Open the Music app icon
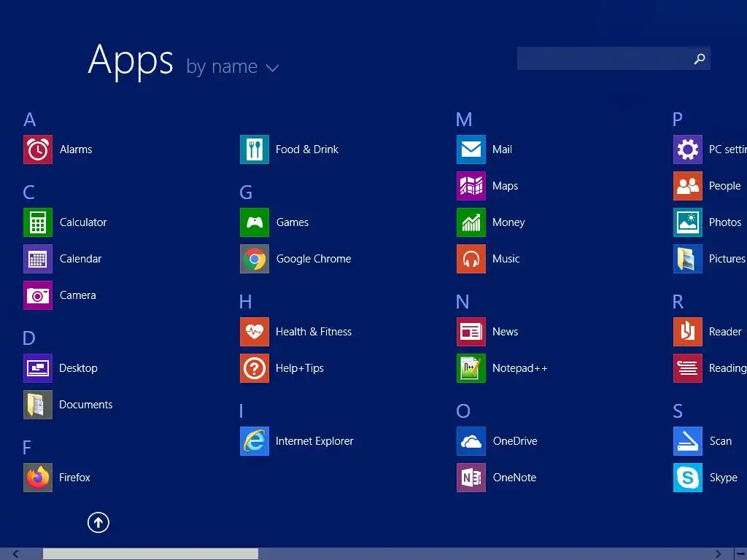The height and width of the screenshot is (560, 747). pyautogui.click(x=471, y=259)
